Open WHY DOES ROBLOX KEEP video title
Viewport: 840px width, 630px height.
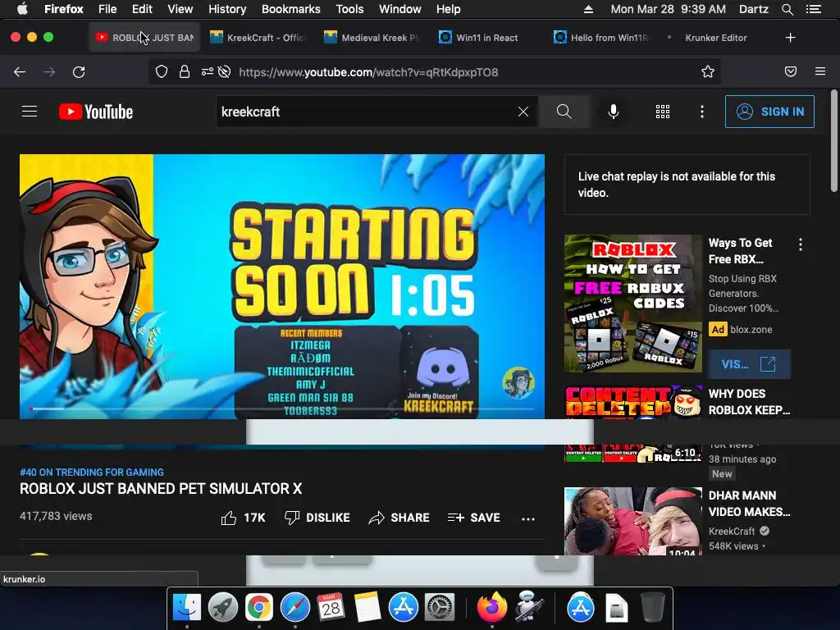(749, 402)
